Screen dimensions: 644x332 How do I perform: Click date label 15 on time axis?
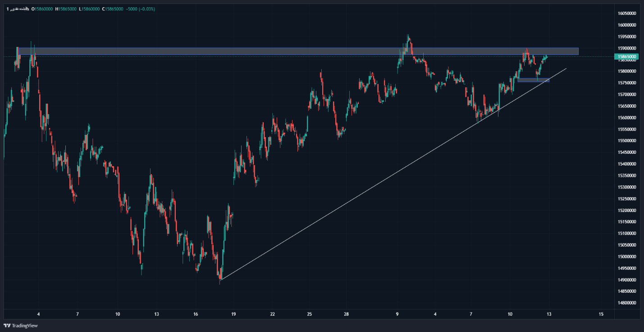(601, 314)
